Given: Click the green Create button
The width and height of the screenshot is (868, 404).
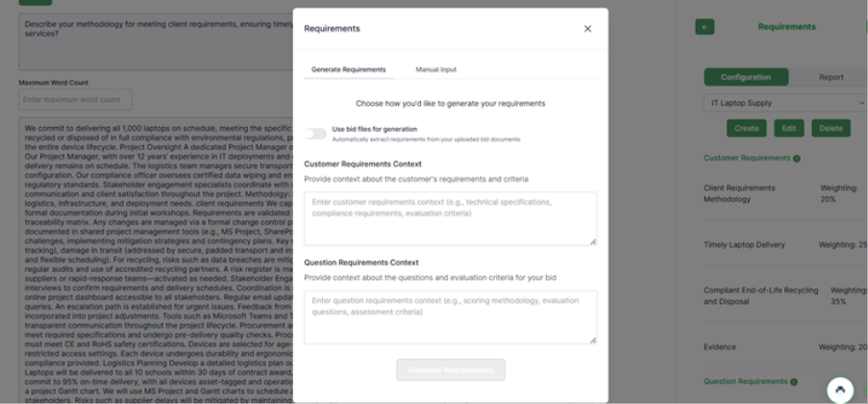Looking at the screenshot, I should (746, 128).
